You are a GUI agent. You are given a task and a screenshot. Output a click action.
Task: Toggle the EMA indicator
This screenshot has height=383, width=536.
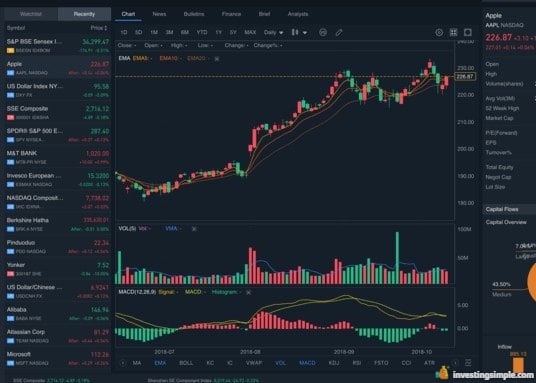click(x=160, y=363)
